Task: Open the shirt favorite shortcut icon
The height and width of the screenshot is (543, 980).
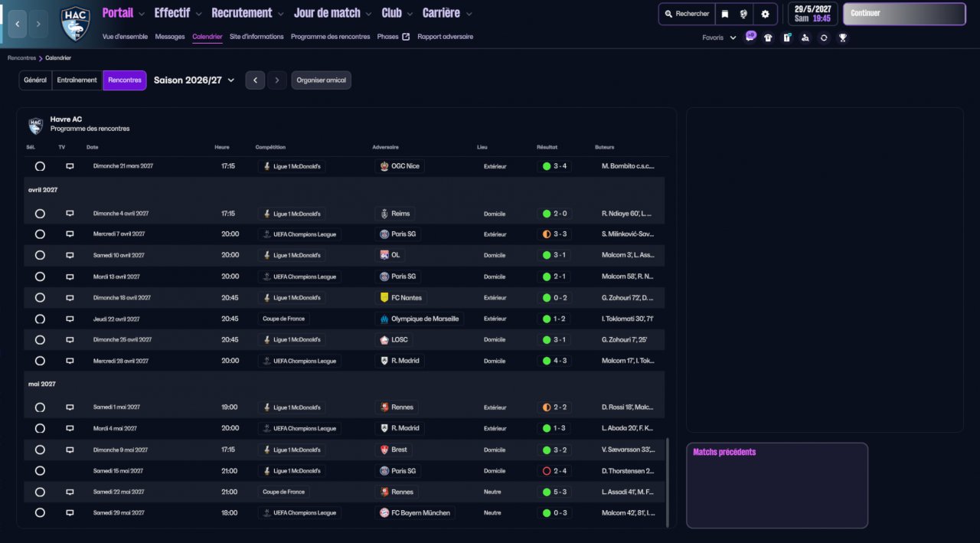Action: point(768,38)
